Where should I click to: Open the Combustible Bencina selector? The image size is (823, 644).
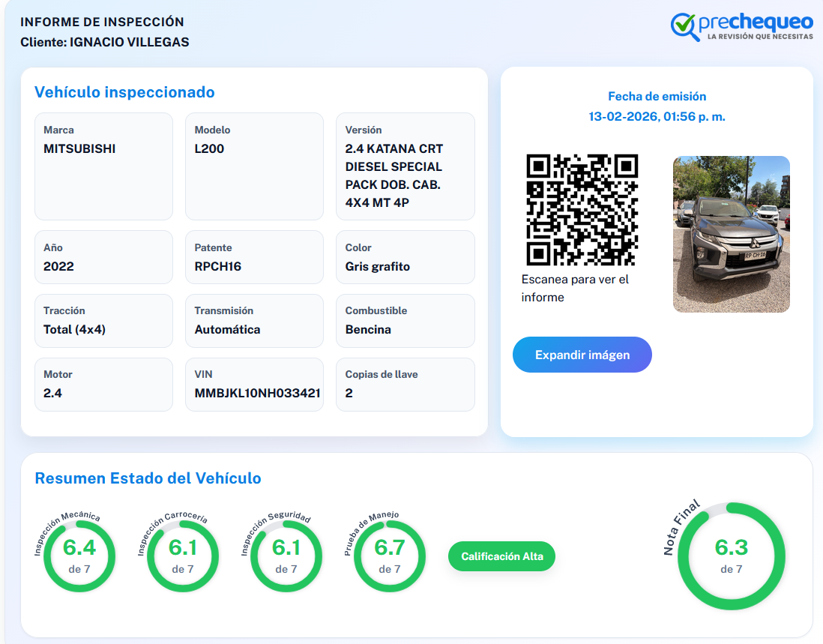pos(405,320)
